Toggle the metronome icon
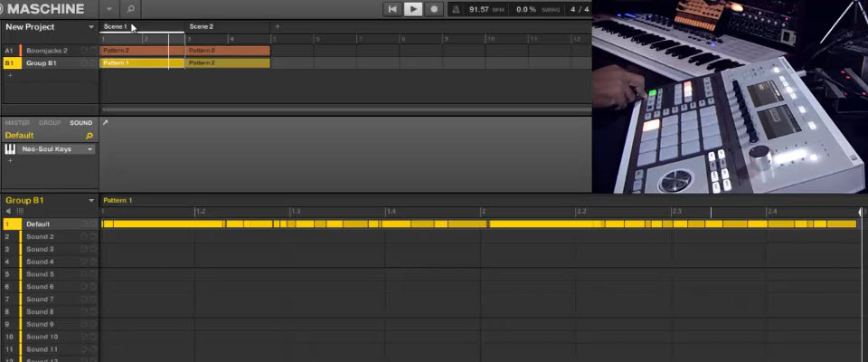 (456, 9)
